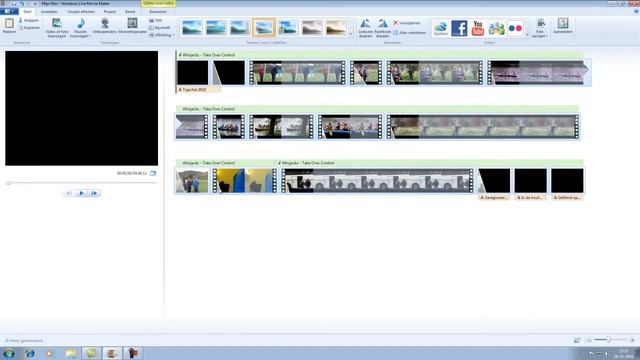The image size is (640, 360).
Task: Select the black-and-white theme thumbnail
Action: [x=312, y=28]
